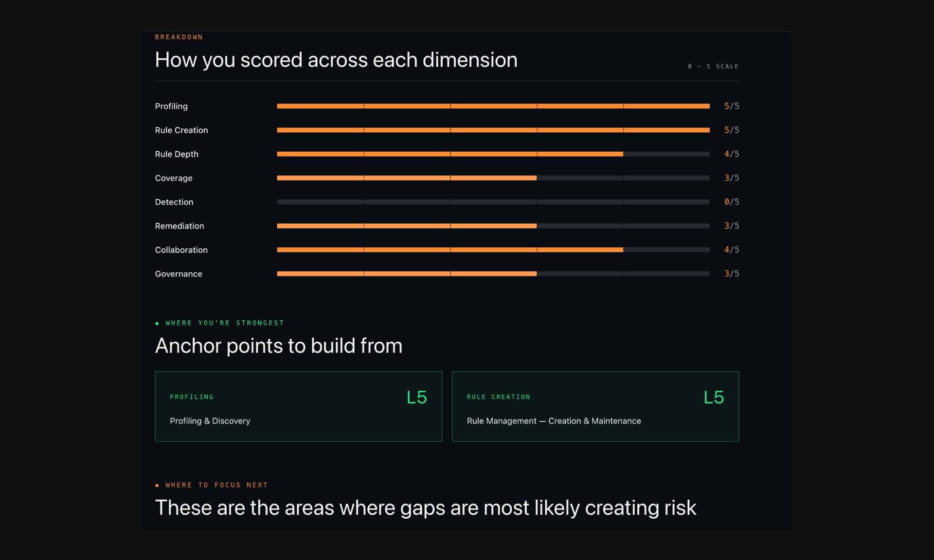The image size is (934, 560).
Task: Click the Collaboration dimension label
Action: point(181,250)
